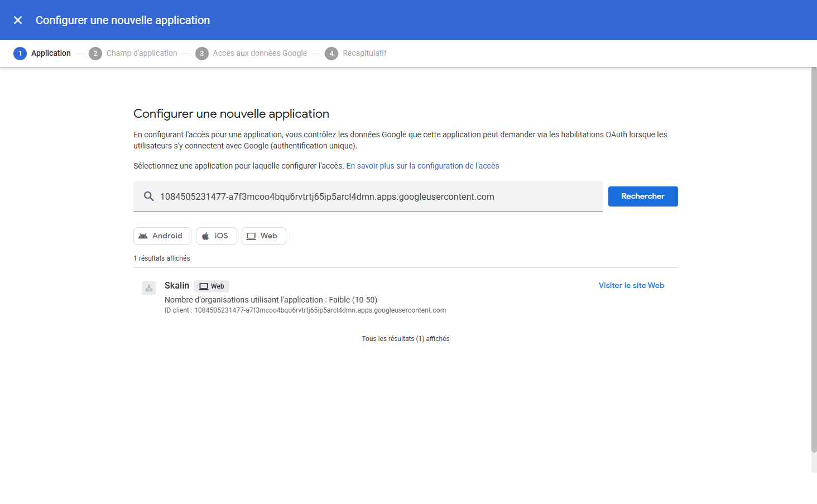
Task: Open the Visiter le site Web link
Action: pos(631,285)
